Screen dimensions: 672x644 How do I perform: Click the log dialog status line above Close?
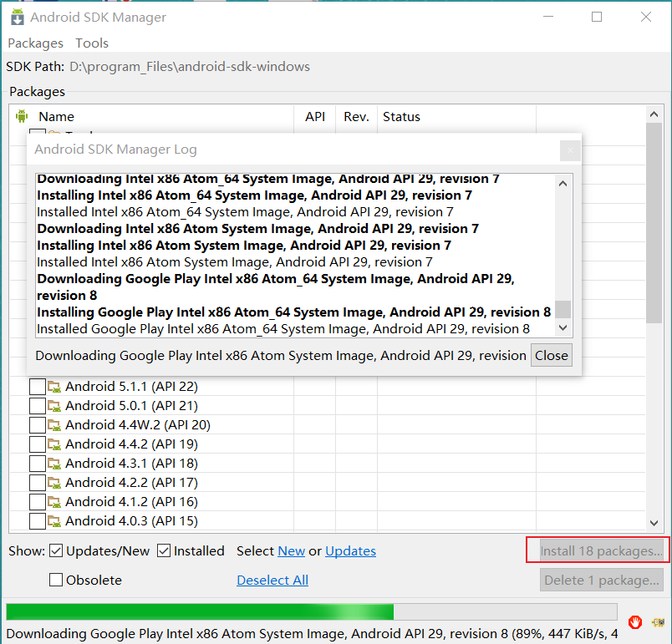pyautogui.click(x=281, y=356)
